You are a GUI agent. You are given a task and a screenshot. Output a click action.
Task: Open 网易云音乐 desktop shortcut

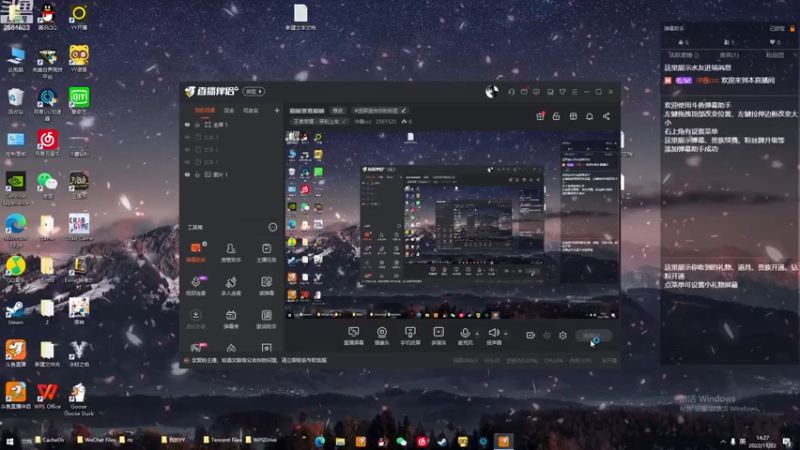click(x=47, y=142)
